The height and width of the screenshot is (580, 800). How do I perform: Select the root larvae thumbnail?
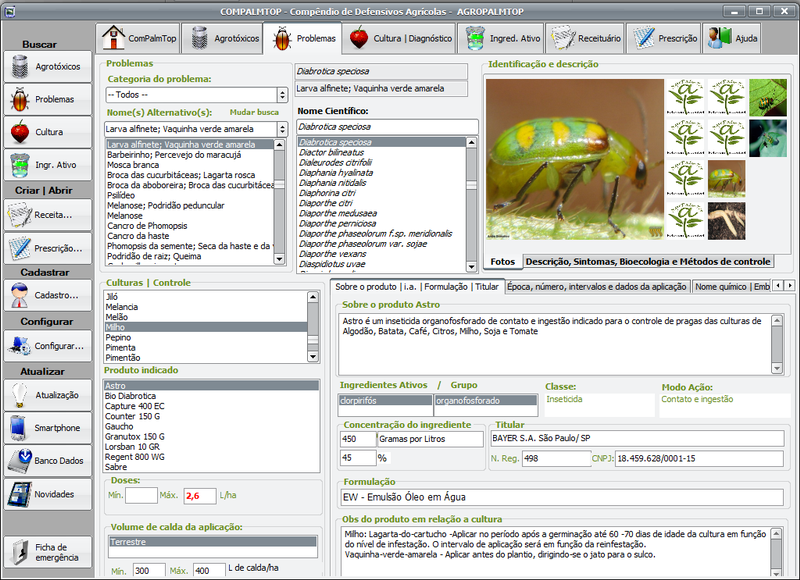pyautogui.click(x=727, y=221)
